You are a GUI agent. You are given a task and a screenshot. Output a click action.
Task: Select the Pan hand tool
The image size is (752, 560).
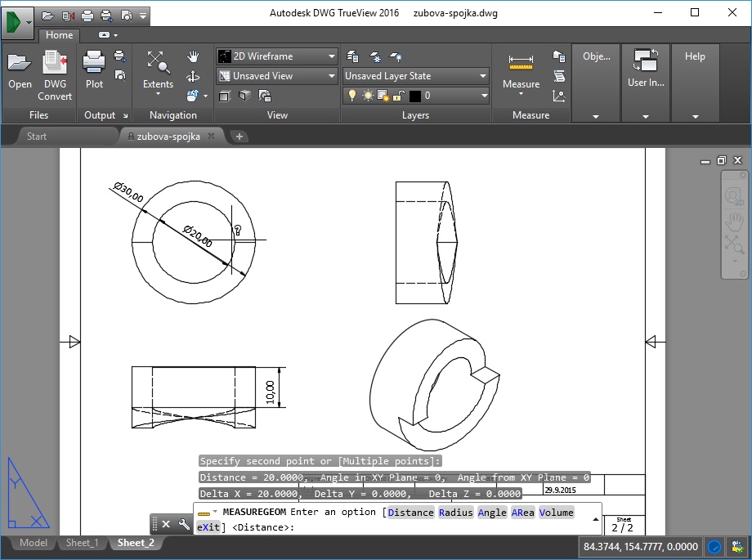pos(193,56)
